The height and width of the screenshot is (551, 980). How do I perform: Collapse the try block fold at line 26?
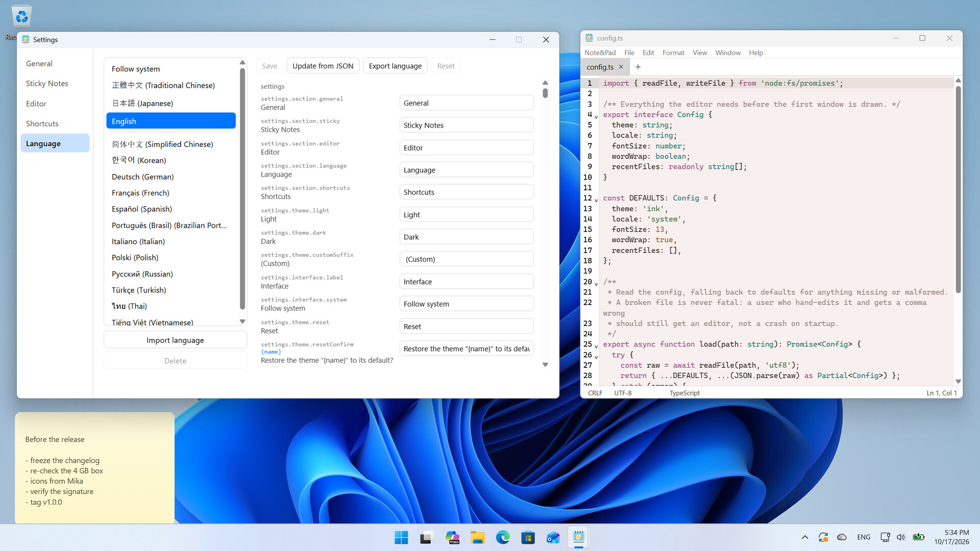point(596,357)
